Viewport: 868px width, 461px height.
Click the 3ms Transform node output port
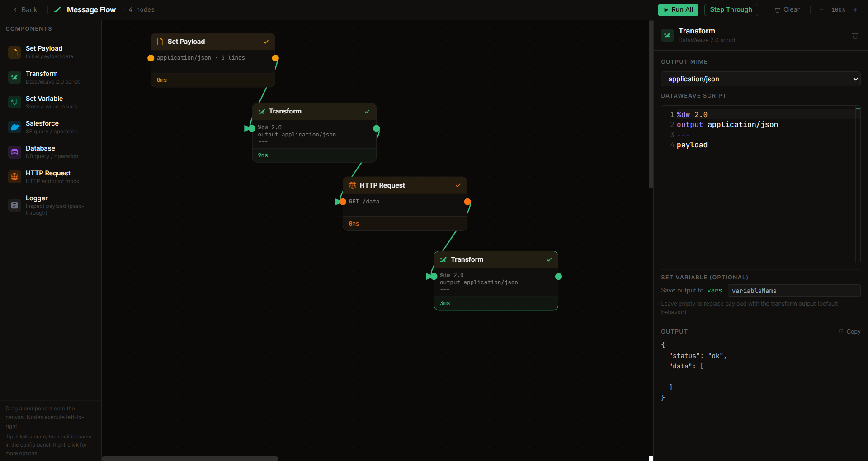point(558,276)
